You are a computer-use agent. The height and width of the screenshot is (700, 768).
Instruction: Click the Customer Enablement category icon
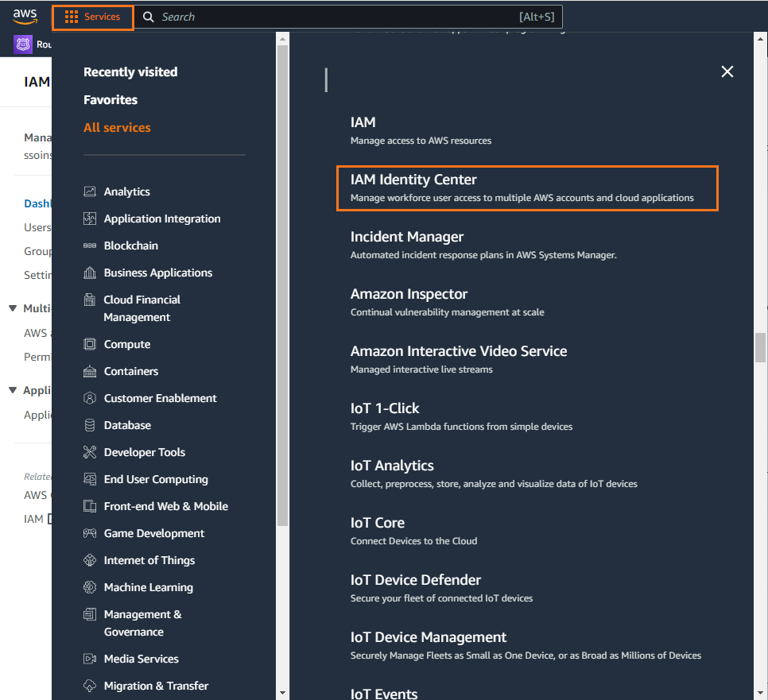(90, 398)
